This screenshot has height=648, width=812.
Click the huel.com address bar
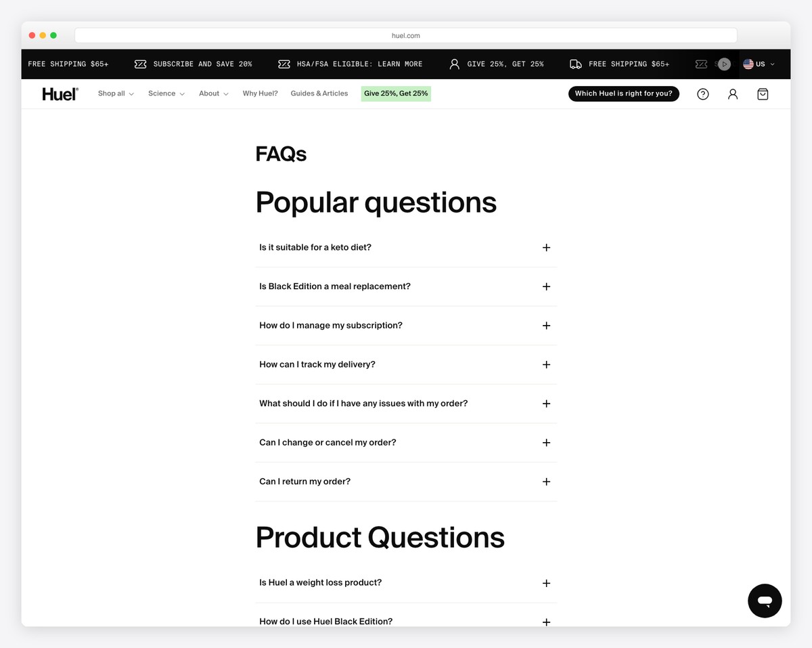pos(406,35)
